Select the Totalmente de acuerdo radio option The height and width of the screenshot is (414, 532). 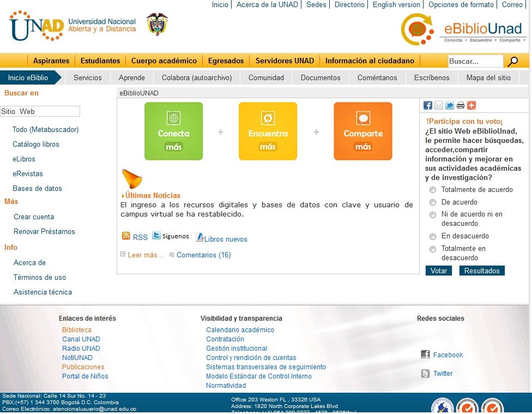(x=433, y=190)
